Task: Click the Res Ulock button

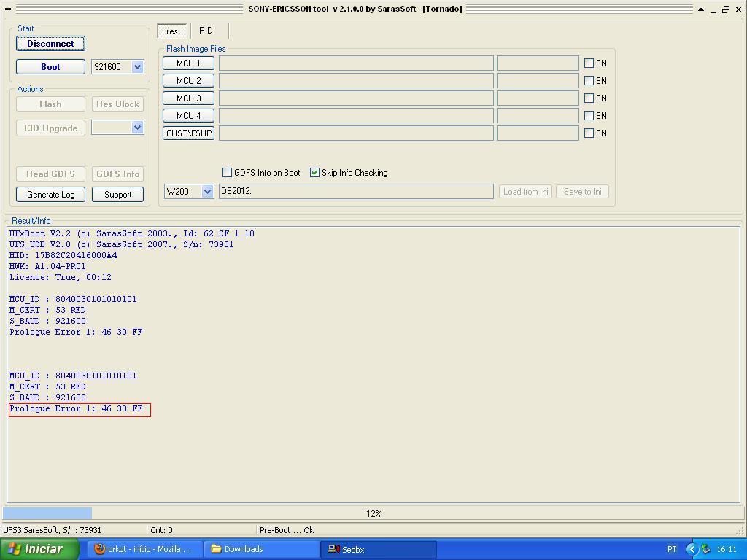Action: [117, 104]
